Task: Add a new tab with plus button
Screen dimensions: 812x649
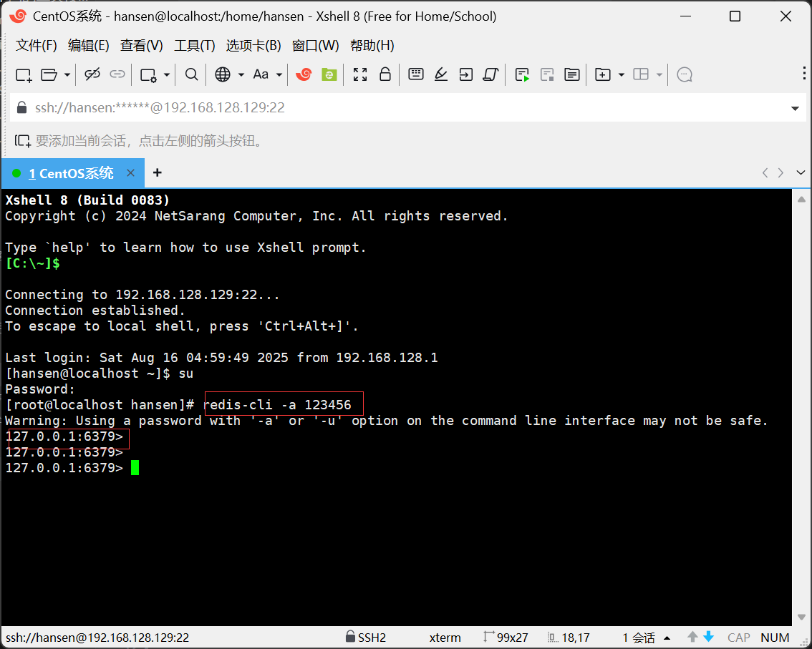Action: (158, 172)
